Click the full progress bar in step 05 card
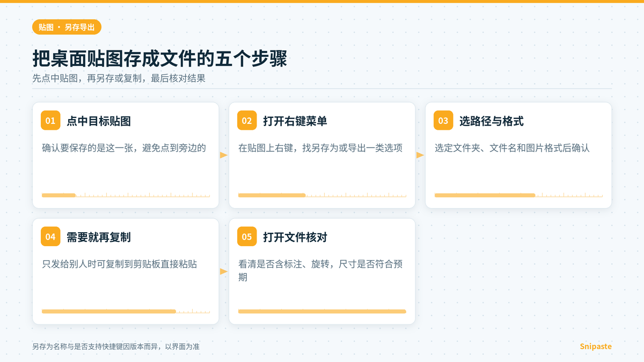This screenshot has height=362, width=644. (x=322, y=311)
